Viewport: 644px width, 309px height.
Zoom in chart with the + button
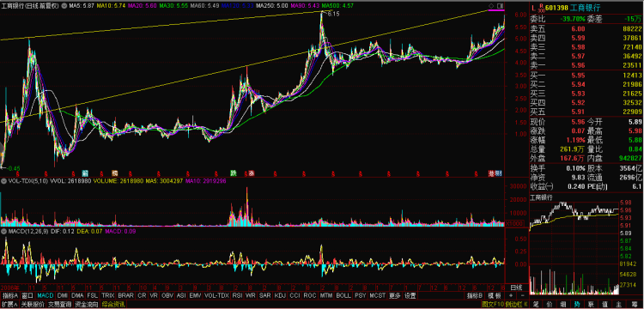pyautogui.click(x=511, y=295)
